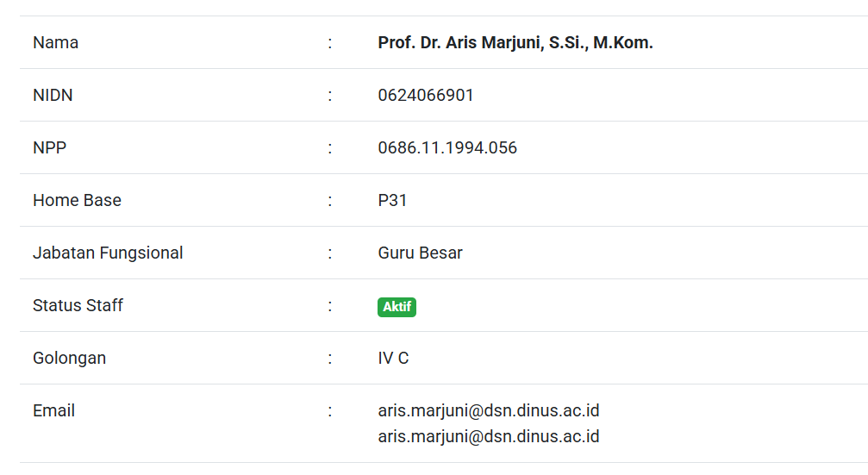Click the Golongan row label
Viewport: 868px width, 475px height.
[69, 358]
